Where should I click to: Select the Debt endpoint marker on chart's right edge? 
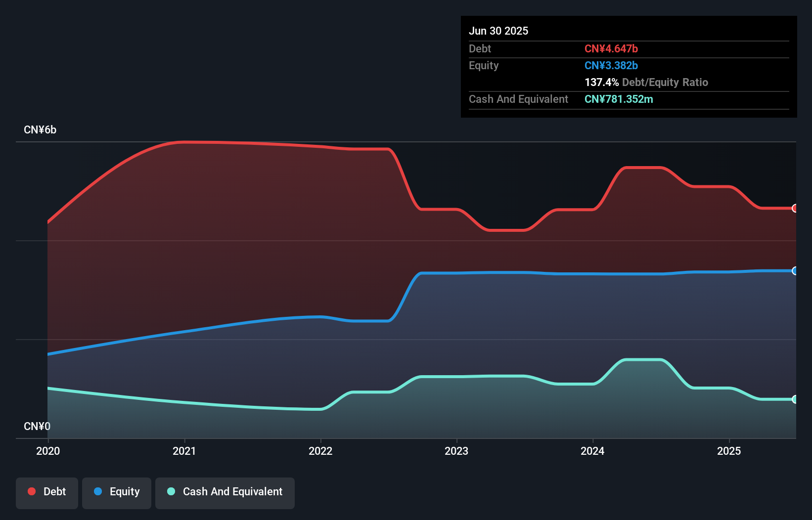click(794, 209)
